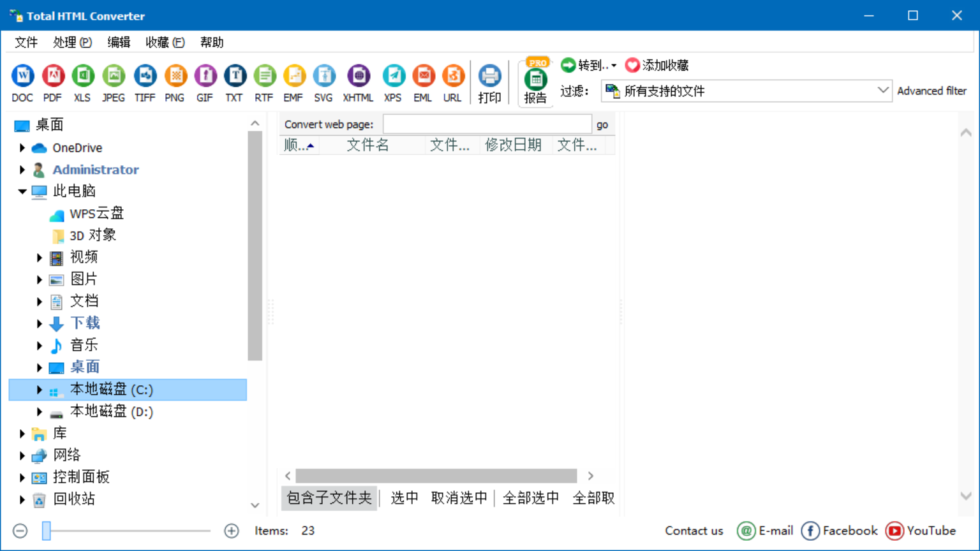Expand the 视频 folder node

click(x=40, y=258)
